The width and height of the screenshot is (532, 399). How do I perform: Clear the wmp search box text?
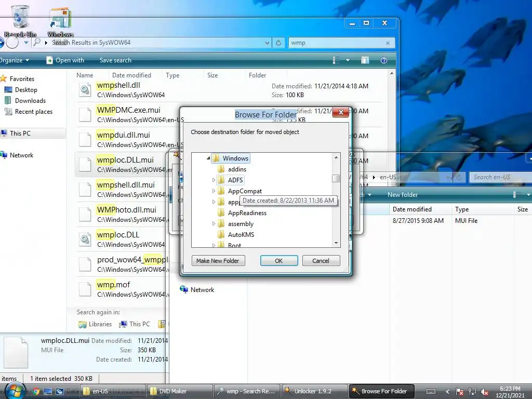(x=388, y=43)
